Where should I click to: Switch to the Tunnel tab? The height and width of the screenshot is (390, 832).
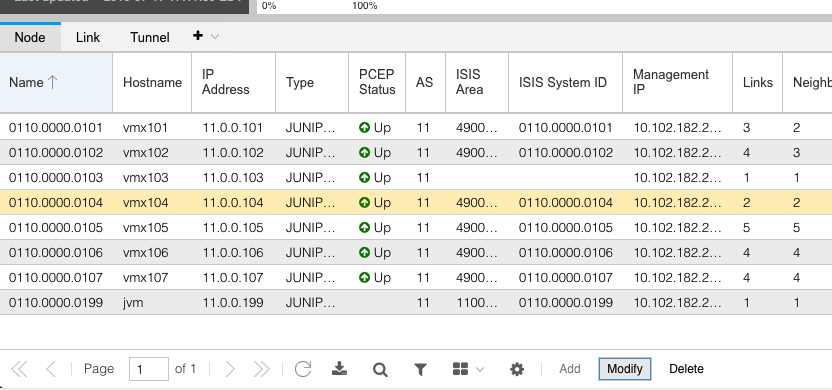click(x=150, y=37)
